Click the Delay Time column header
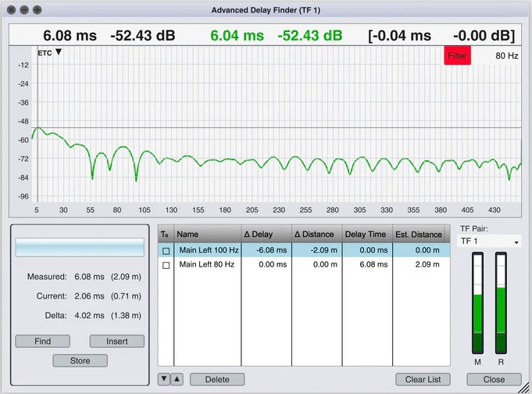The image size is (532, 394). (366, 234)
